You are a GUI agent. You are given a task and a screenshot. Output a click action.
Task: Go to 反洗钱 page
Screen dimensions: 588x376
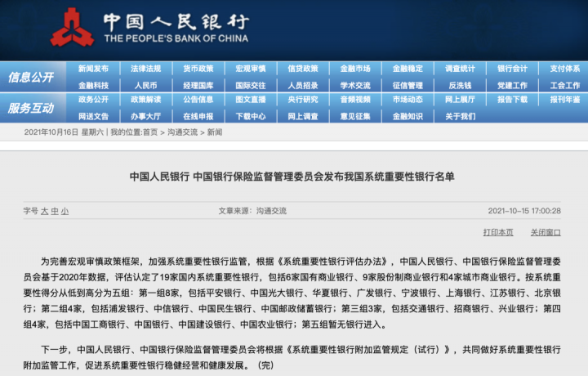(460, 86)
